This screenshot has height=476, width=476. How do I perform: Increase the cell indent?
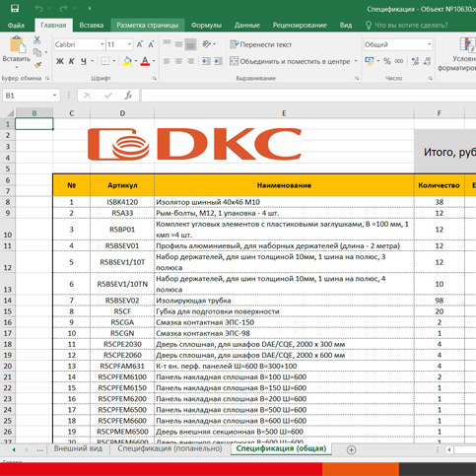tap(218, 61)
